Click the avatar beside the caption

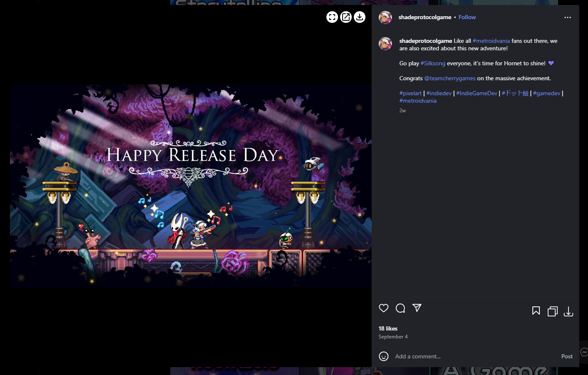385,44
